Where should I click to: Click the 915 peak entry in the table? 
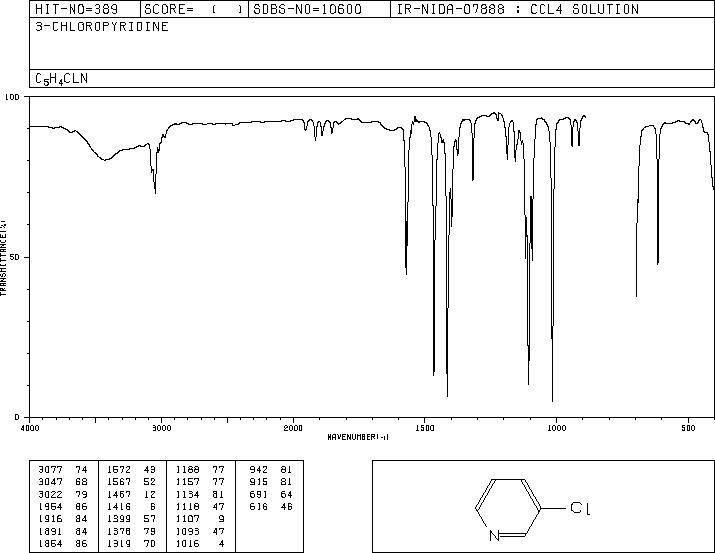pyautogui.click(x=271, y=482)
